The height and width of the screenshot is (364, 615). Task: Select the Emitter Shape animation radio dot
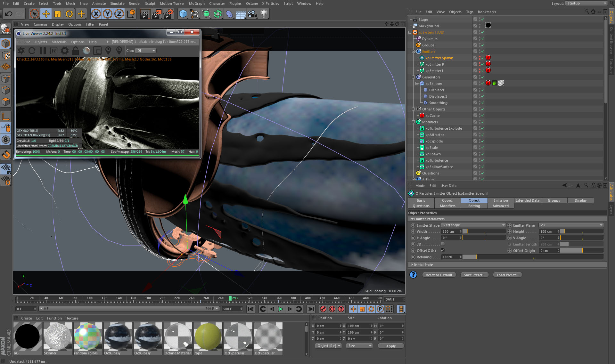[413, 225]
